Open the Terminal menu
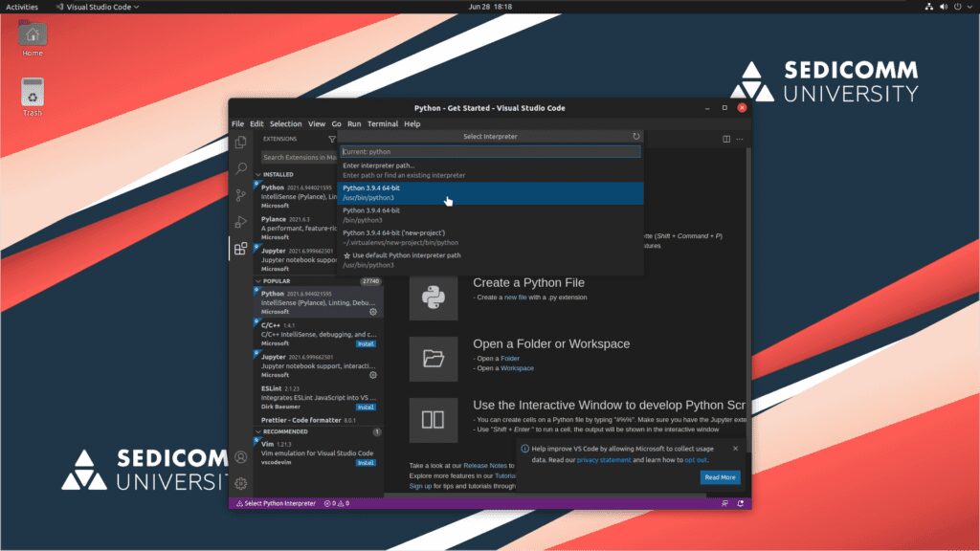The width and height of the screenshot is (980, 551). tap(383, 124)
